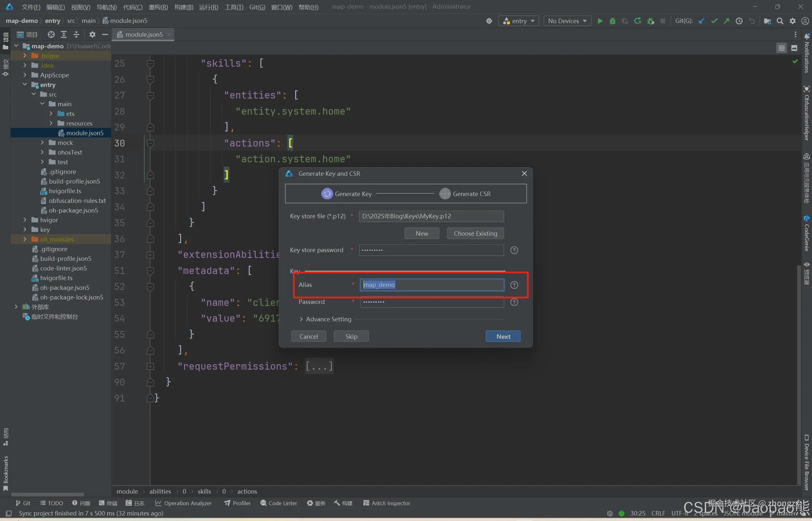Expand the resources folder

51,123
